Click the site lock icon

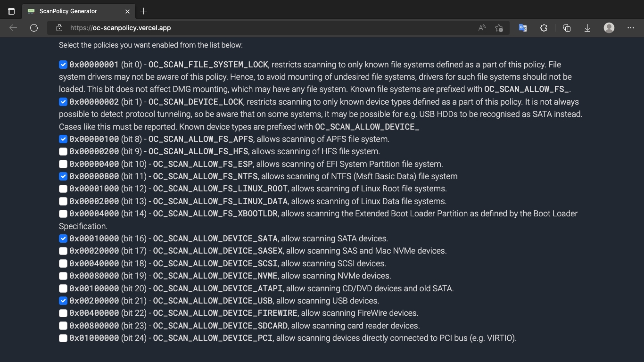pos(59,28)
